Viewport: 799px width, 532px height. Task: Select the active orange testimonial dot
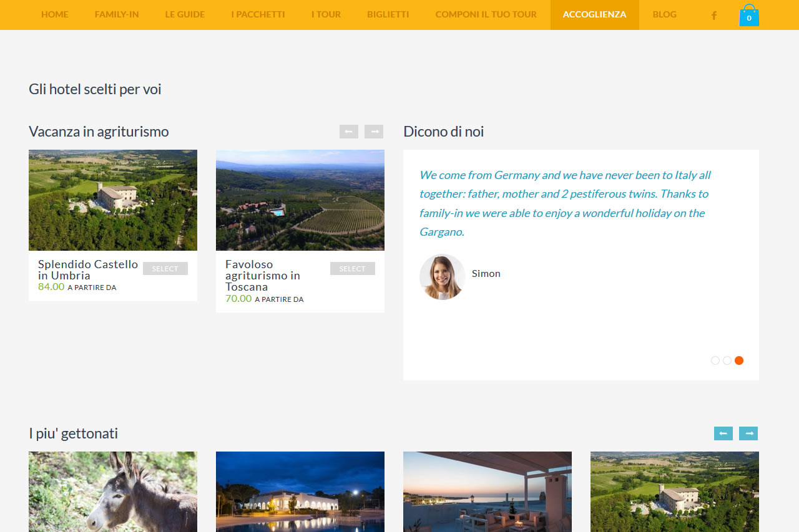(739, 360)
